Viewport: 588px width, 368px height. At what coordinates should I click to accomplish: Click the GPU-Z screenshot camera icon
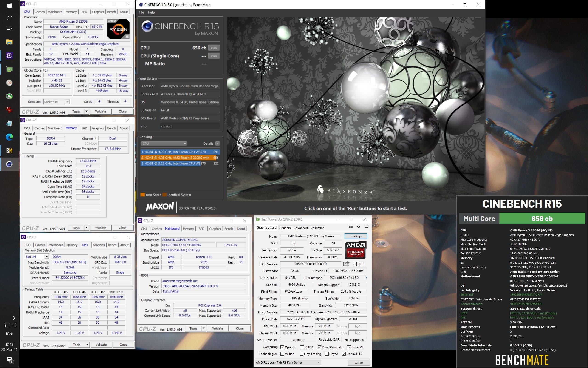tap(351, 227)
